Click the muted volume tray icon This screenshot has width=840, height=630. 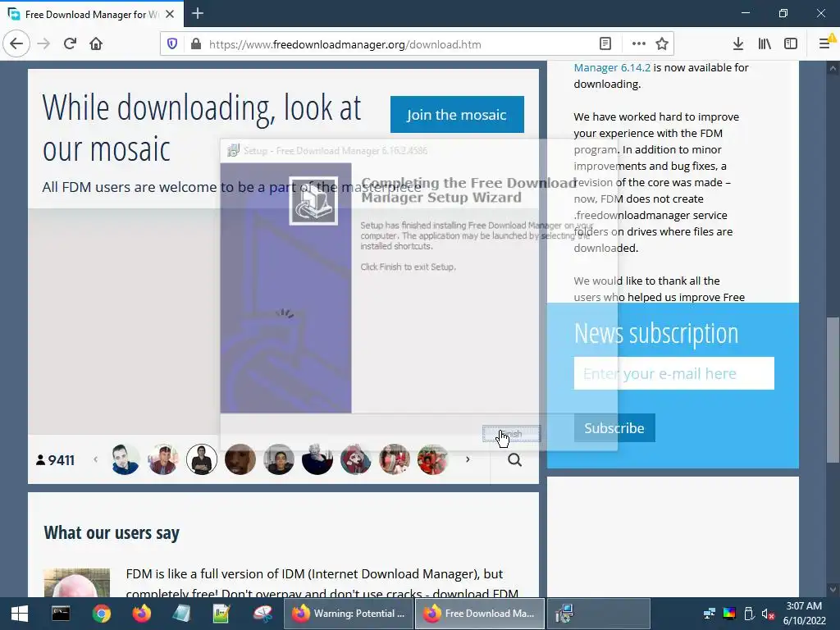768,614
